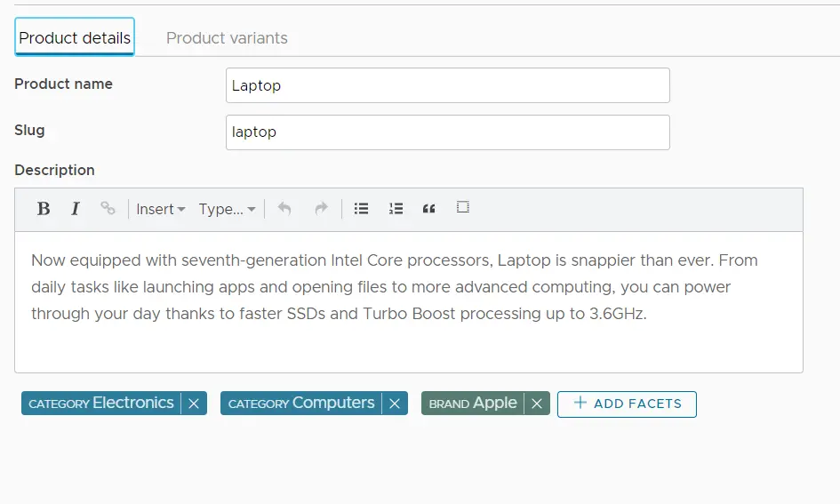Viewport: 840px width, 504px height.
Task: Open the Insert dropdown menu
Action: click(x=160, y=209)
